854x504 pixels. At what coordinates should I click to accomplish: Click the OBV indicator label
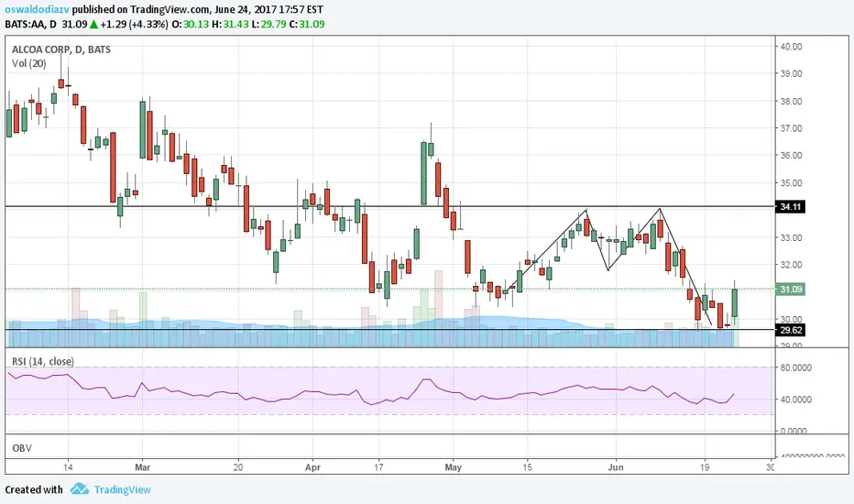(22, 448)
